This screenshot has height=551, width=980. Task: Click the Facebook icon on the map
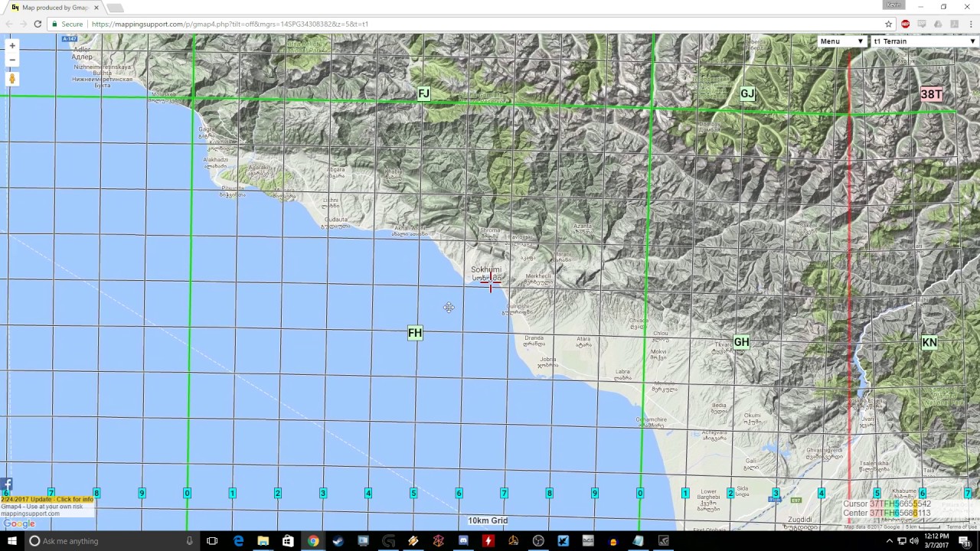click(x=6, y=484)
